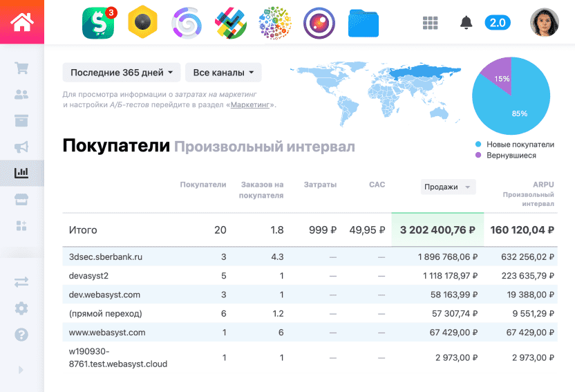Open import/export arrows icon in sidebar
575x392 pixels.
(x=21, y=282)
